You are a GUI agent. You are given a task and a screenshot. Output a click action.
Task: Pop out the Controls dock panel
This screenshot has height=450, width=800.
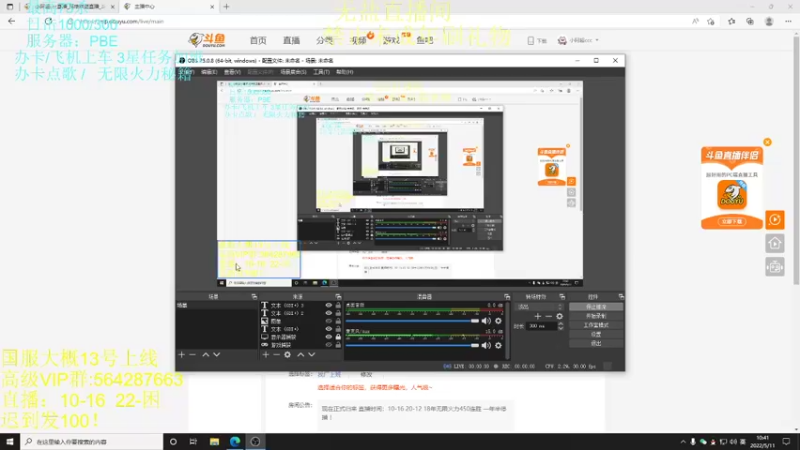[621, 296]
